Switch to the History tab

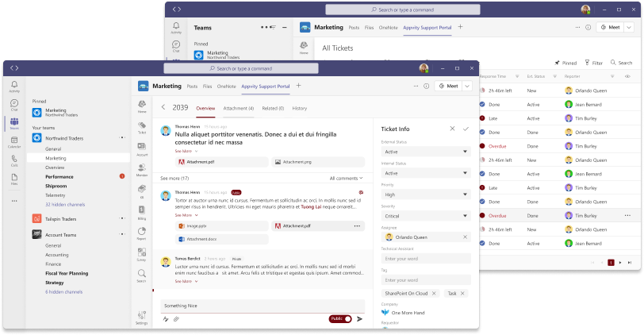[x=300, y=108]
